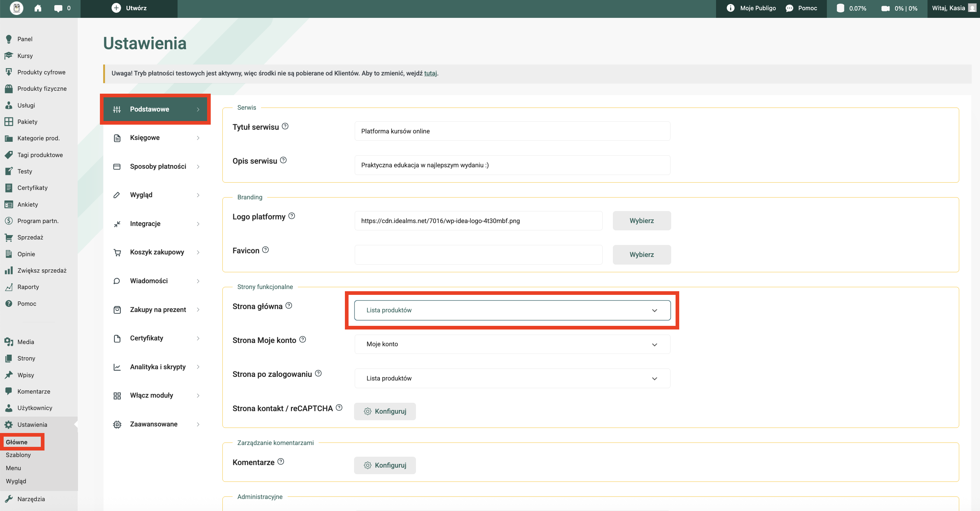The height and width of the screenshot is (511, 980).
Task: Click help icon next to Tytuł serwisu
Action: [285, 126]
